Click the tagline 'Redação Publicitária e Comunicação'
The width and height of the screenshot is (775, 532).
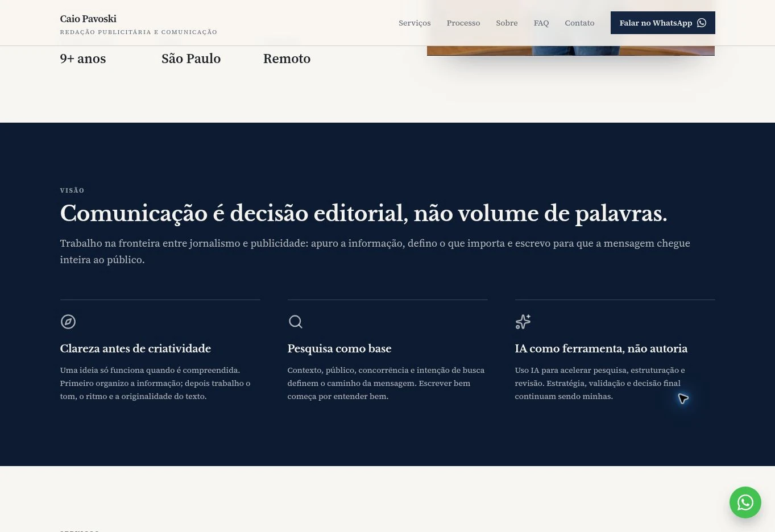(x=139, y=32)
